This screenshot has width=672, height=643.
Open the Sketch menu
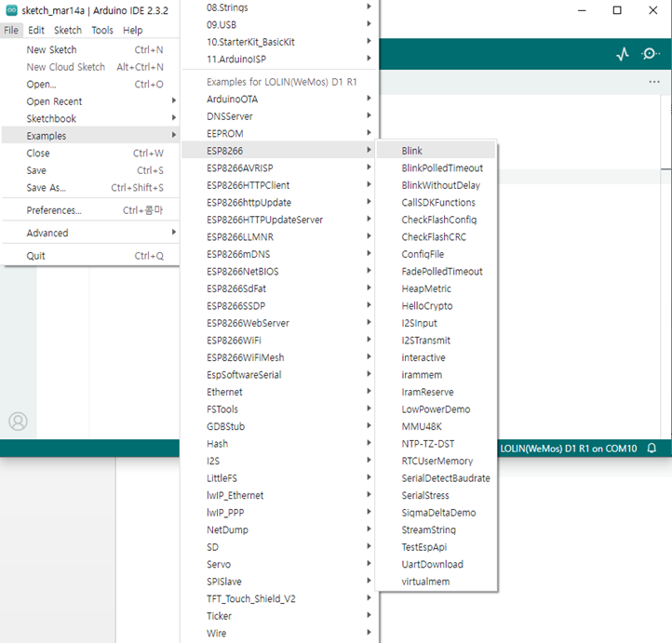tap(68, 30)
